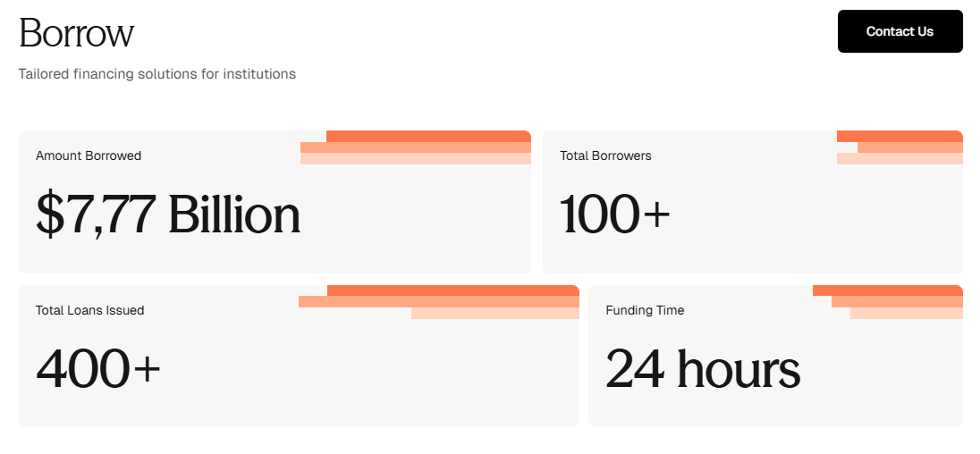Click darkest orange bar in Amount Borrowed card
Image resolution: width=980 pixels, height=454 pixels.
click(x=428, y=136)
